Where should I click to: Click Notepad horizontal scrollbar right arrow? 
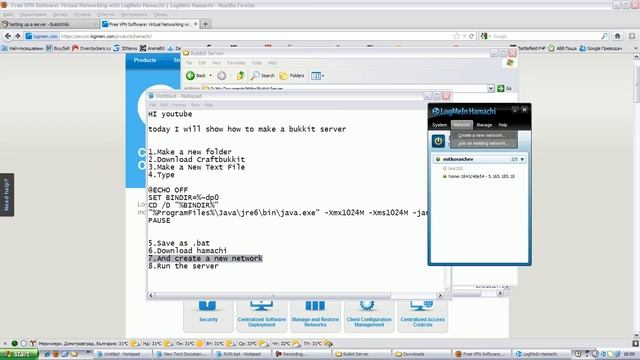click(x=440, y=295)
